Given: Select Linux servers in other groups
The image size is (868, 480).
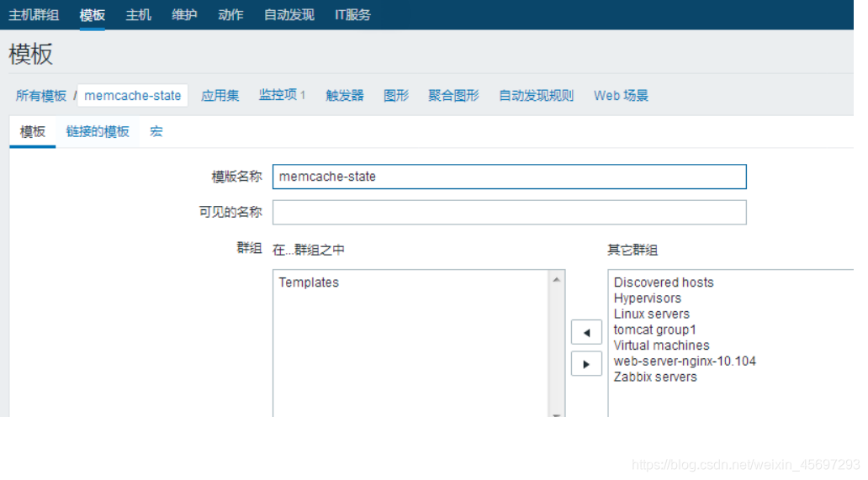Looking at the screenshot, I should pos(652,314).
